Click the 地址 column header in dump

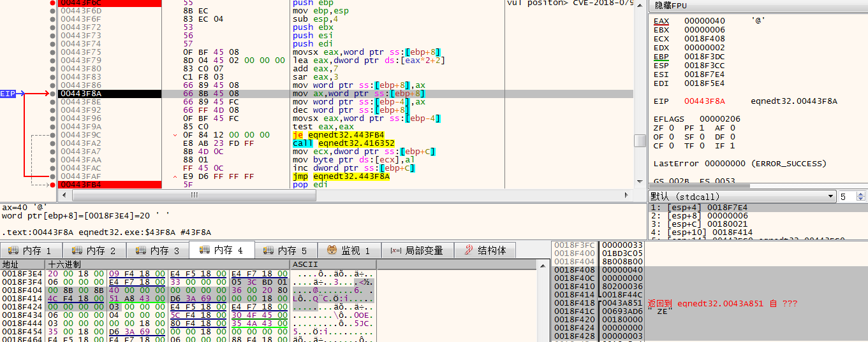pos(23,264)
